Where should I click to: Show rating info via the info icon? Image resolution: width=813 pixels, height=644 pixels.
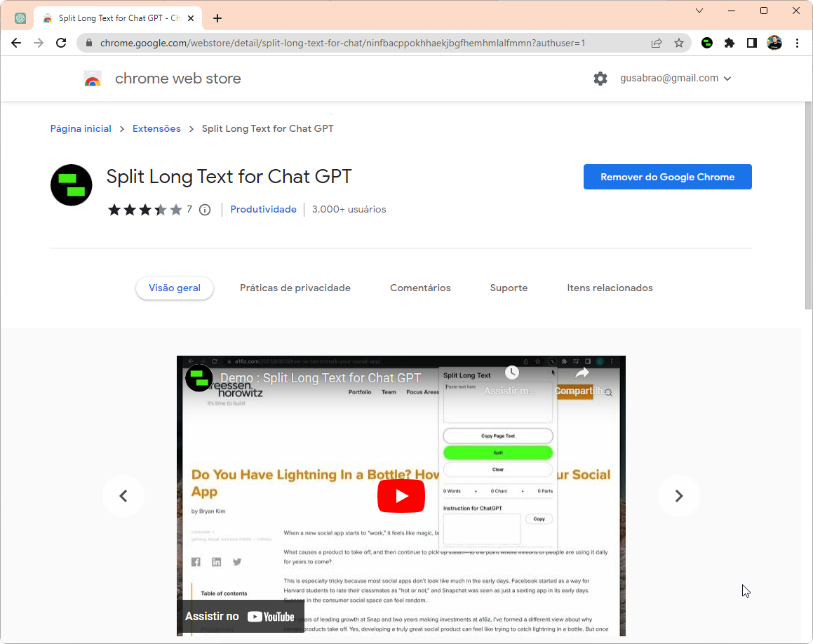click(205, 210)
